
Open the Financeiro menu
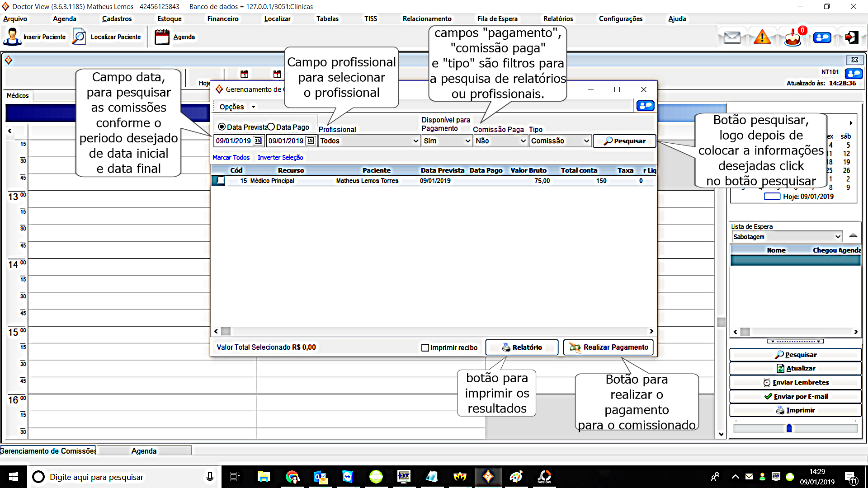(222, 19)
